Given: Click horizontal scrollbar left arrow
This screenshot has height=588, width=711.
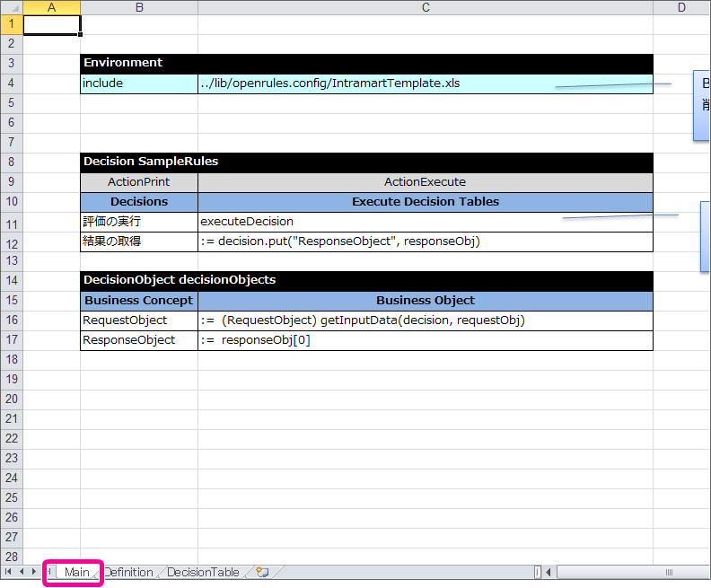Looking at the screenshot, I should pyautogui.click(x=549, y=572).
